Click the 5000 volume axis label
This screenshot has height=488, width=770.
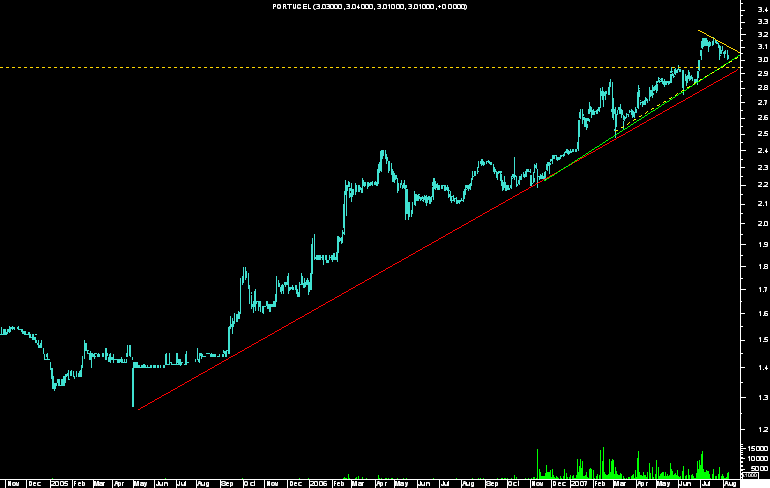tap(760, 469)
